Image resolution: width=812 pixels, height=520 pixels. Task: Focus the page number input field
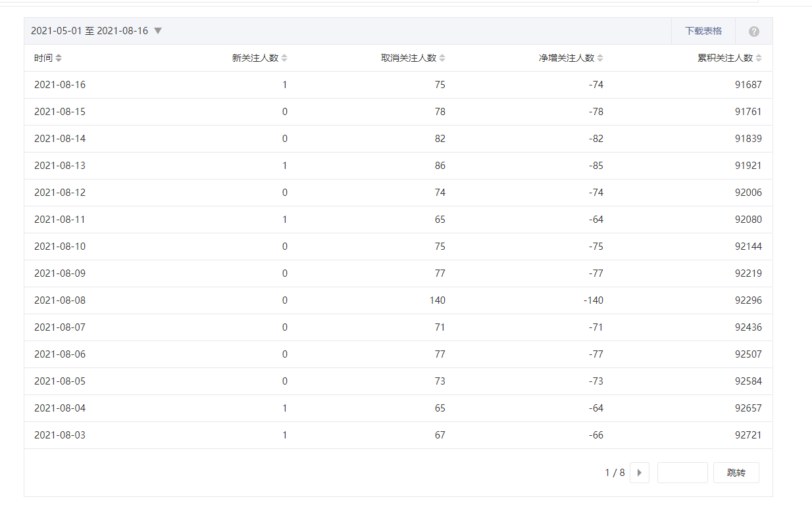[682, 473]
